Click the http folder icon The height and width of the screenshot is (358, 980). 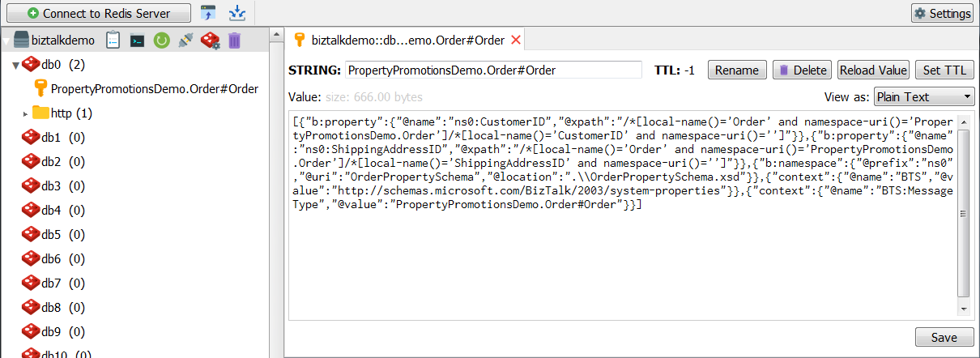(x=40, y=113)
